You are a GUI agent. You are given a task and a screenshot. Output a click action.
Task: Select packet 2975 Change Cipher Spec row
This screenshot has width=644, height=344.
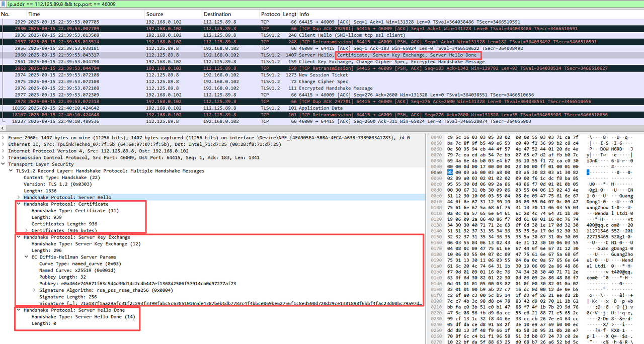(322, 81)
